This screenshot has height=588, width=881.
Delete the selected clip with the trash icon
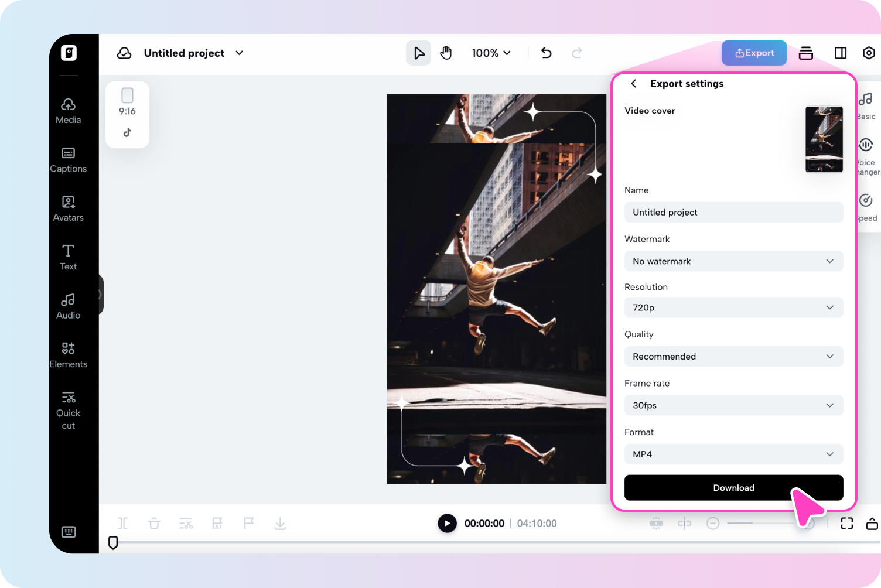pos(154,523)
